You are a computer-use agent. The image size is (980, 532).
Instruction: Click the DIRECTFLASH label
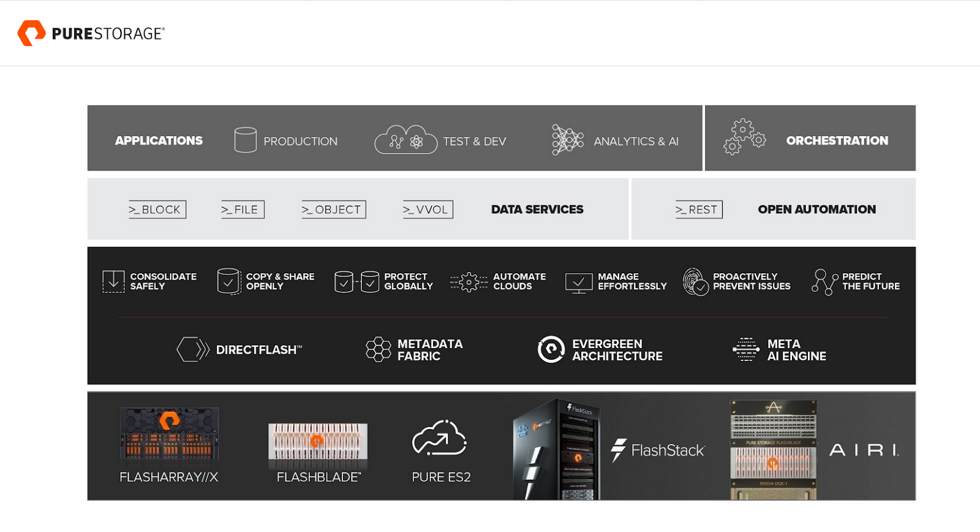tap(258, 350)
